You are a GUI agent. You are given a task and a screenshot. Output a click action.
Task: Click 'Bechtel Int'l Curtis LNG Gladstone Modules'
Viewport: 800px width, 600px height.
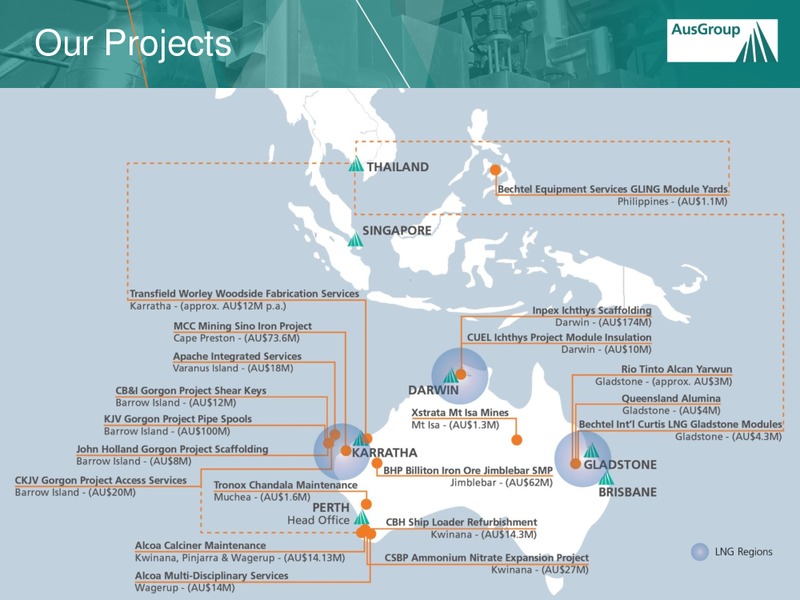click(x=680, y=424)
